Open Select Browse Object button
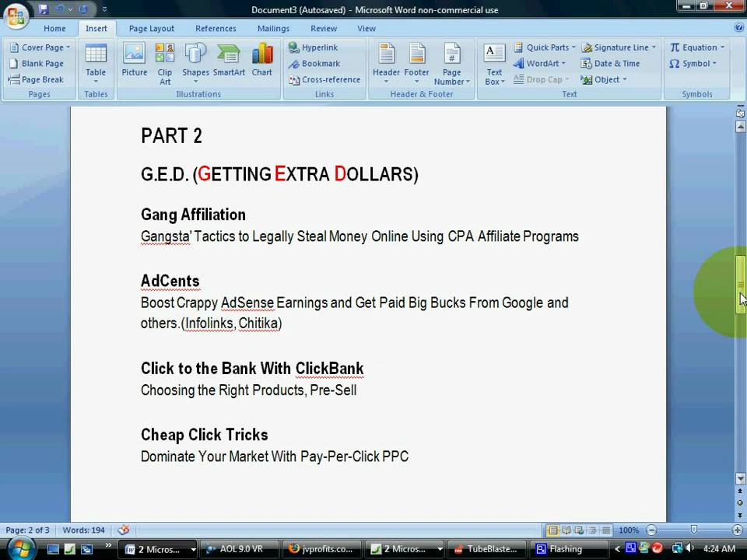 tap(740, 503)
